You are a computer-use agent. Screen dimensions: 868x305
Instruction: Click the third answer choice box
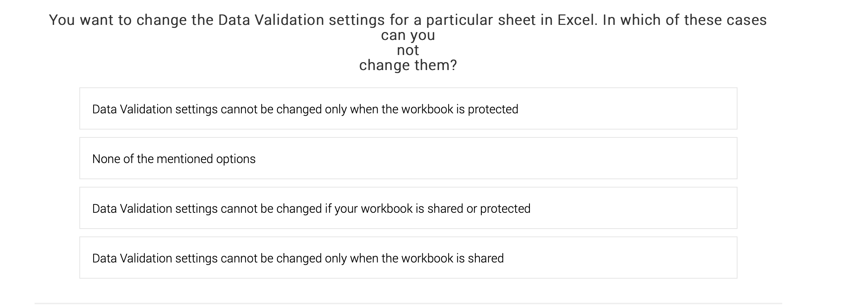coord(408,208)
